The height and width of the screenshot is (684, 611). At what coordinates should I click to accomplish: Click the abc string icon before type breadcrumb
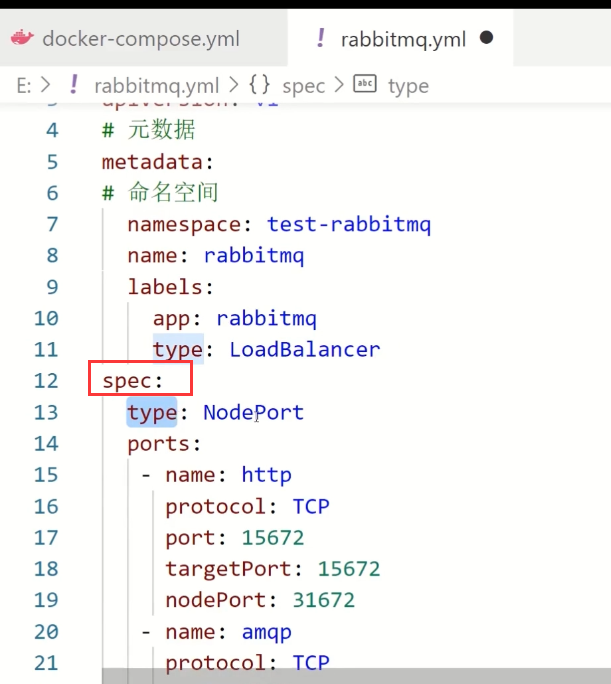pyautogui.click(x=365, y=84)
